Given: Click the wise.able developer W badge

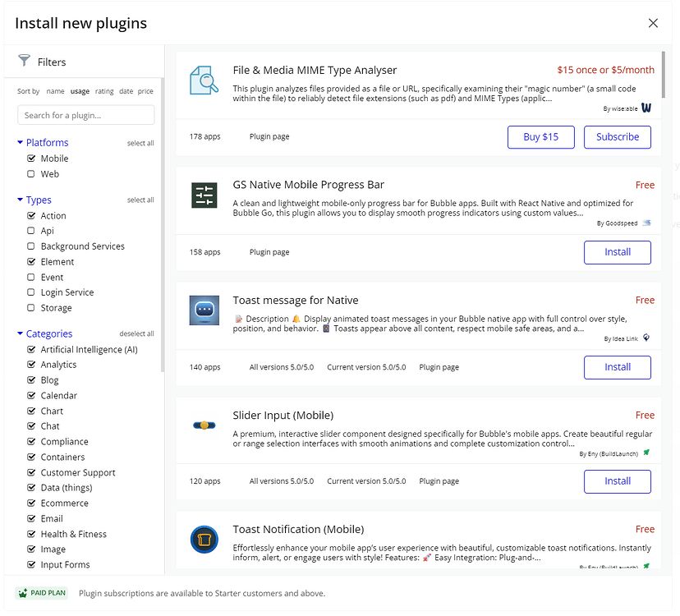Looking at the screenshot, I should click(647, 107).
